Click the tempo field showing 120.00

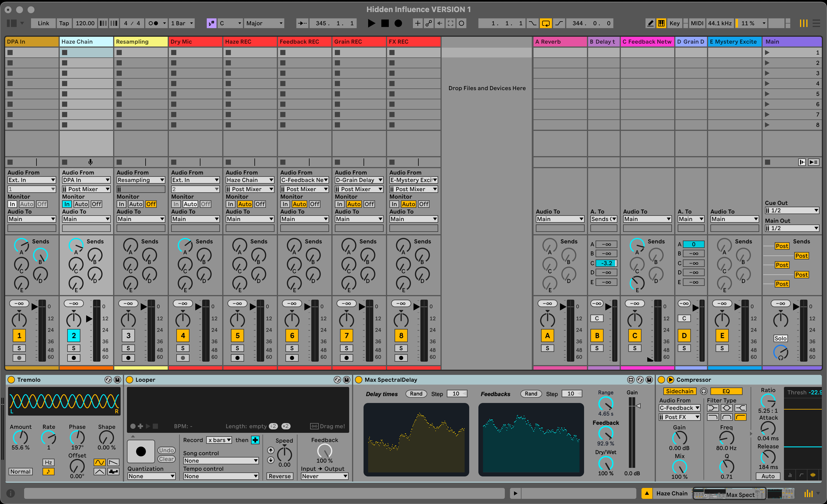click(85, 23)
